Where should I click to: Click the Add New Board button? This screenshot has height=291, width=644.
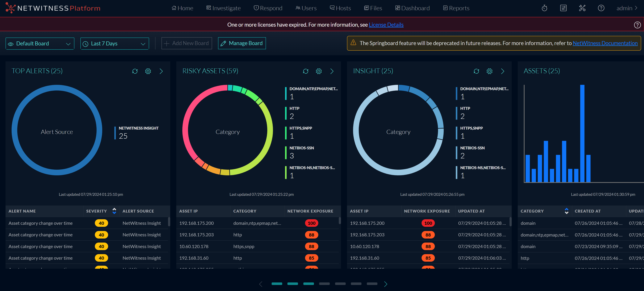pyautogui.click(x=187, y=43)
